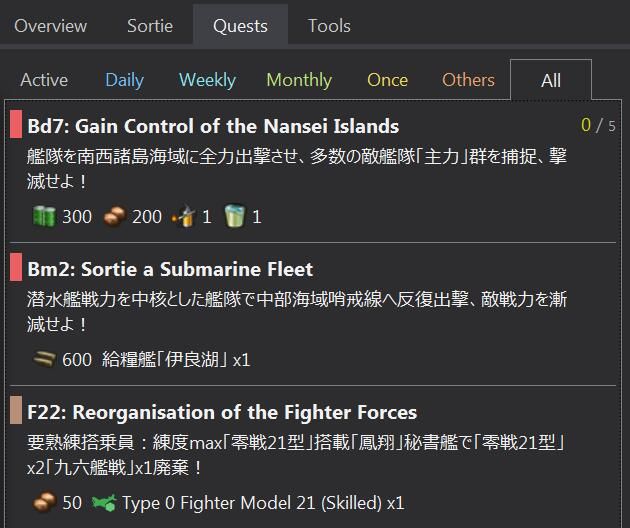The height and width of the screenshot is (528, 630).
Task: Select the Monthly quest filter
Action: (x=299, y=80)
